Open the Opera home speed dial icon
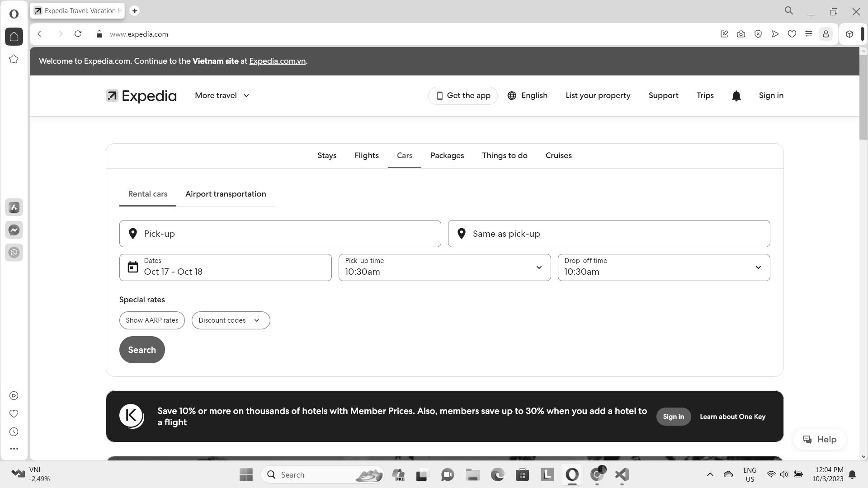The image size is (868, 488). (14, 37)
